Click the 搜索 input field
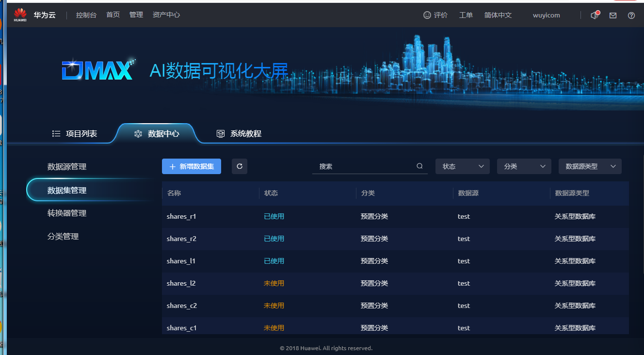 [370, 166]
